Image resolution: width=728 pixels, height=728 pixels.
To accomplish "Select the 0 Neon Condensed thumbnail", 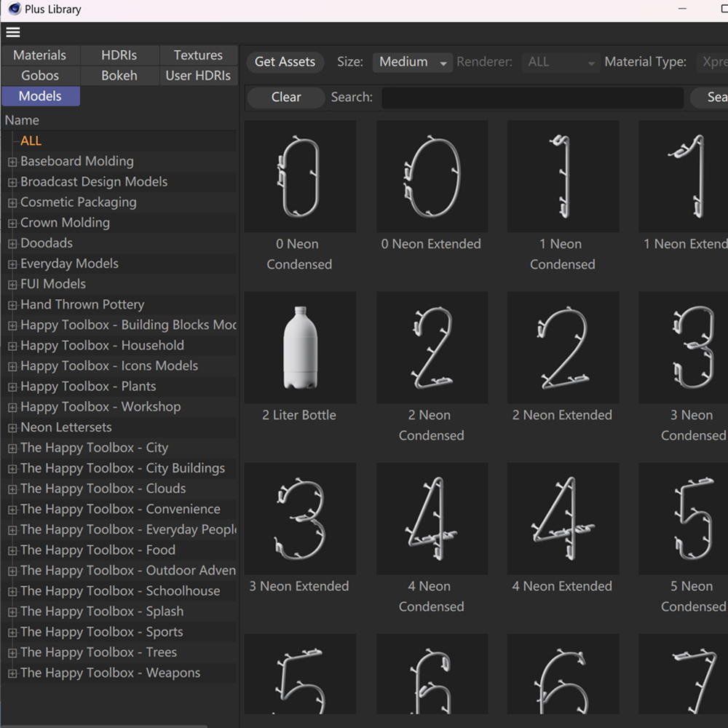I will (299, 177).
